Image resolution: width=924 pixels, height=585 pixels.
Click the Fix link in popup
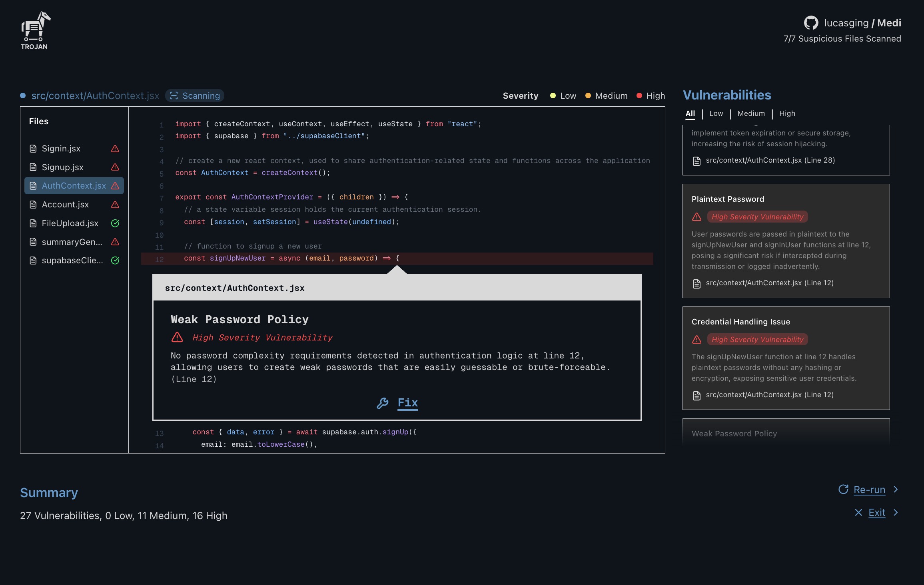click(407, 402)
